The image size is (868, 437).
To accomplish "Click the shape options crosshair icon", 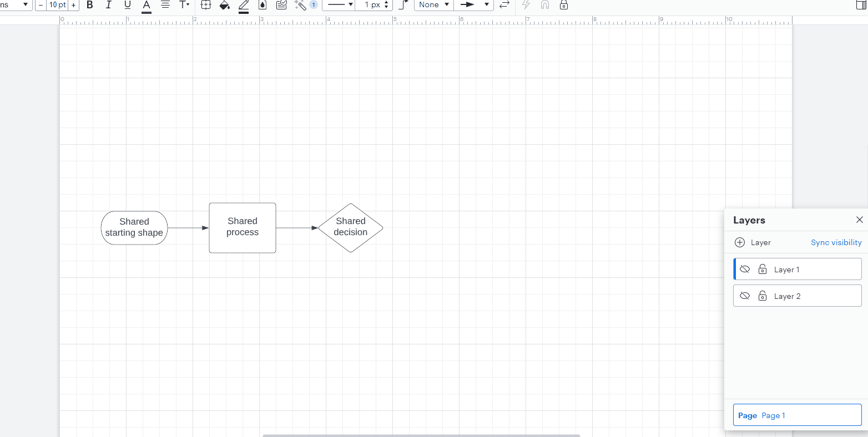I will pos(206,5).
